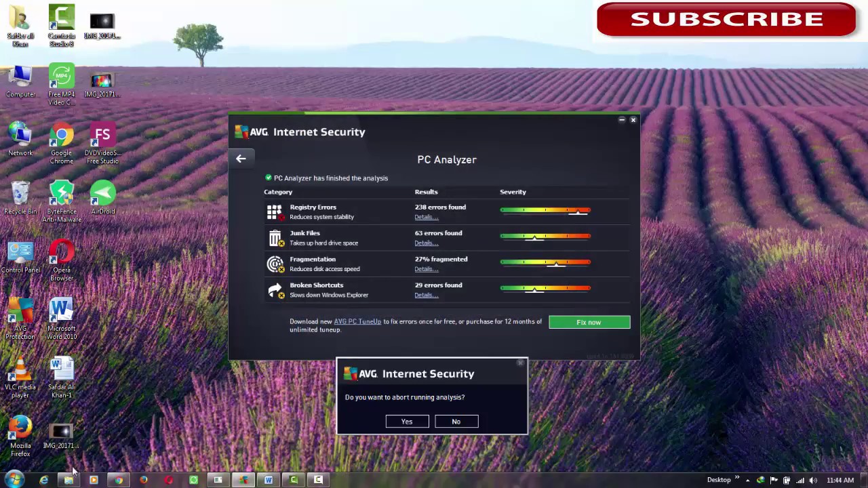Open Details for Junk Files

coord(427,243)
